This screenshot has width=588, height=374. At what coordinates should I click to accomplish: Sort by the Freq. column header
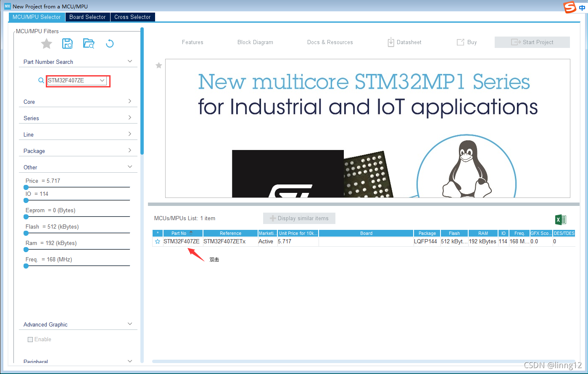coord(519,233)
